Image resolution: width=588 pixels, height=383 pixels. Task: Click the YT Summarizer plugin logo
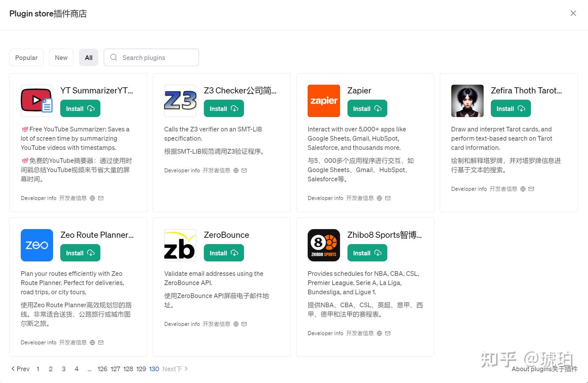(37, 101)
